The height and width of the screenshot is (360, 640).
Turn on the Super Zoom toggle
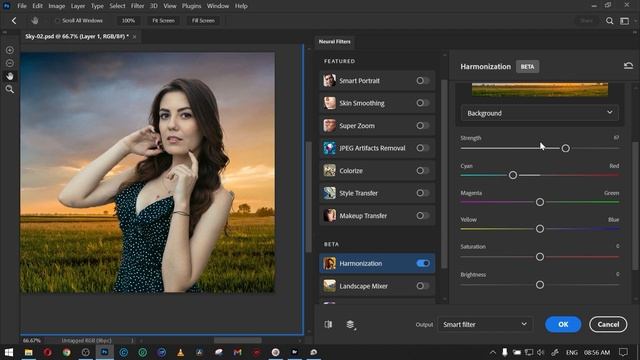(422, 125)
